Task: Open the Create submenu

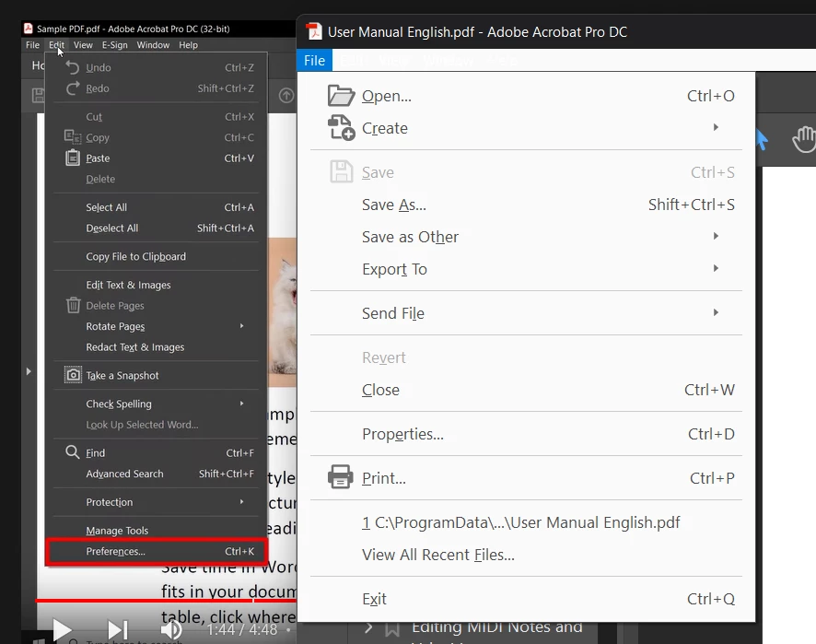Action: [526, 128]
